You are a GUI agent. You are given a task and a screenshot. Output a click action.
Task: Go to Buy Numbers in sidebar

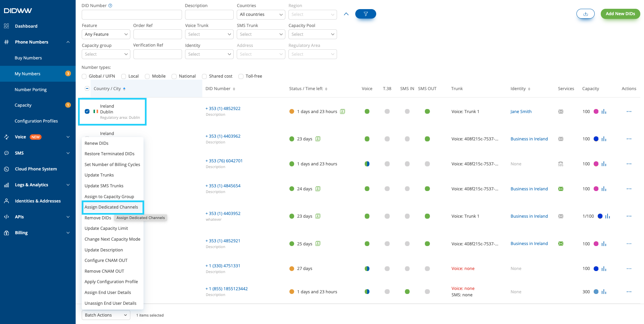(28, 58)
